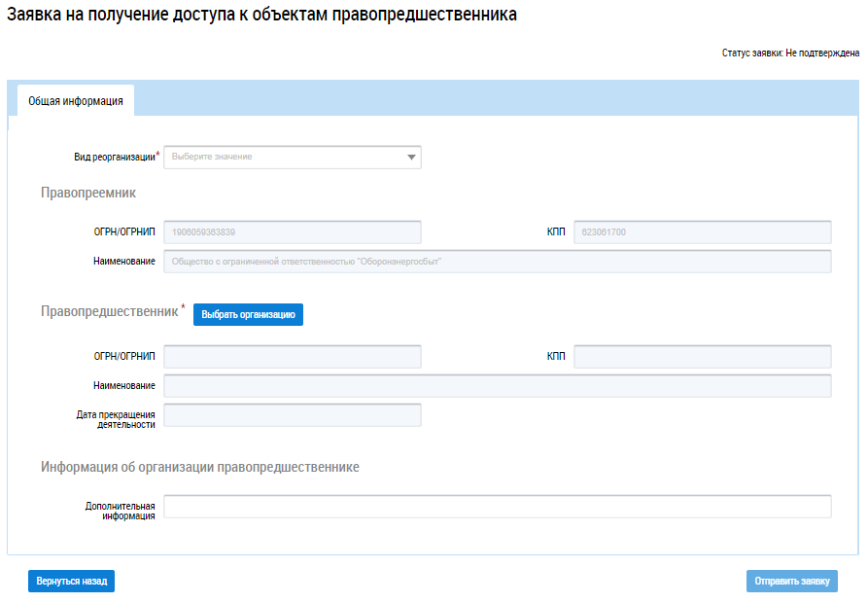Click empty КПП field under Правопредшественник
The height and width of the screenshot is (603, 868).
tap(702, 357)
